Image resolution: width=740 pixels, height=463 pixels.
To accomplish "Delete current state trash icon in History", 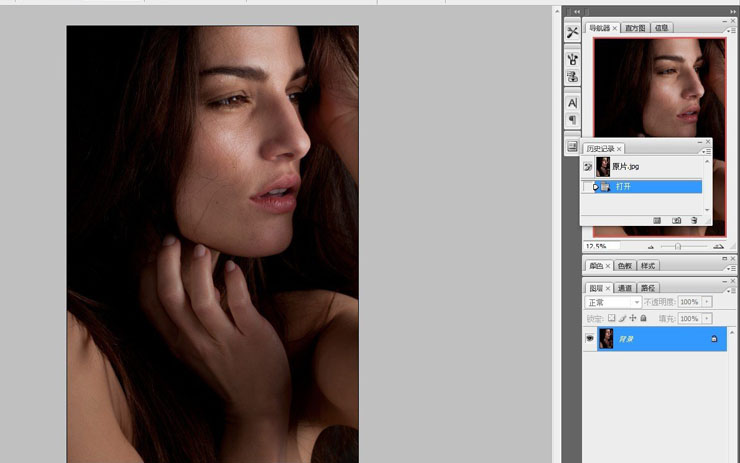I will click(694, 220).
